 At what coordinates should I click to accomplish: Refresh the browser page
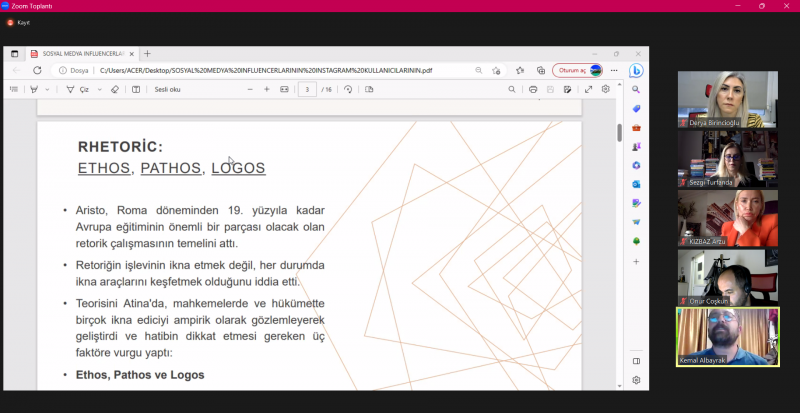[x=37, y=71]
